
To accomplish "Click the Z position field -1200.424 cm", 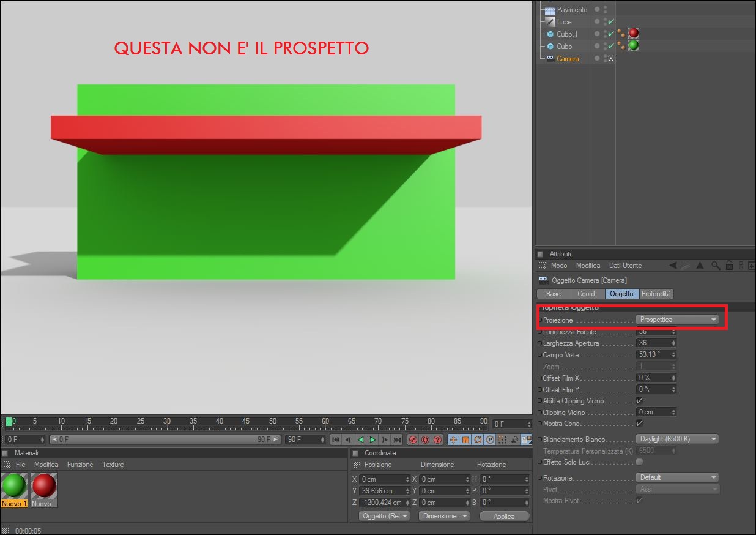I will (385, 503).
